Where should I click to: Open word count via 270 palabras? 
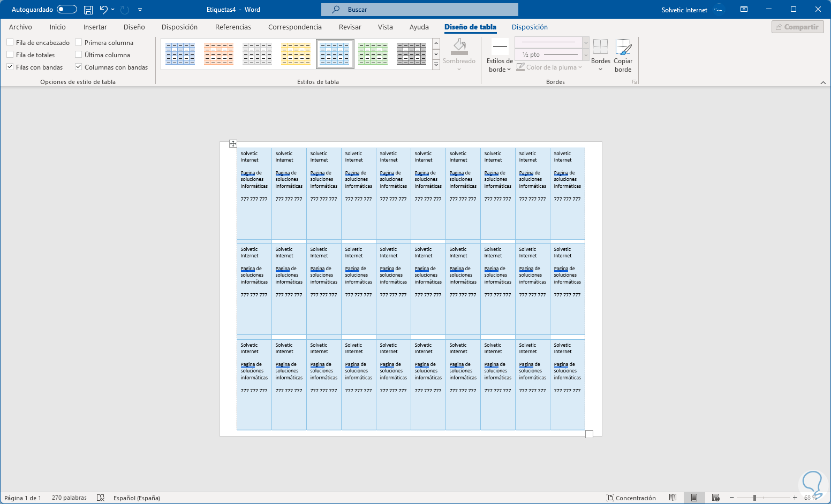[x=69, y=498]
